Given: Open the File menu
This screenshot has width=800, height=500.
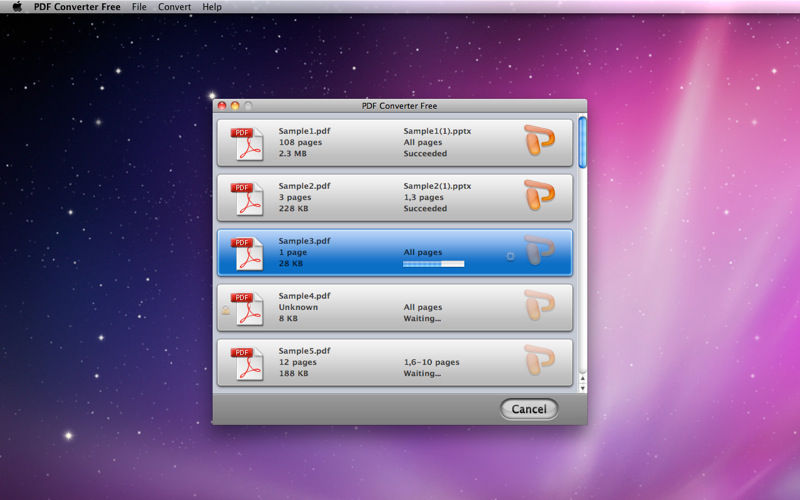Looking at the screenshot, I should (139, 7).
